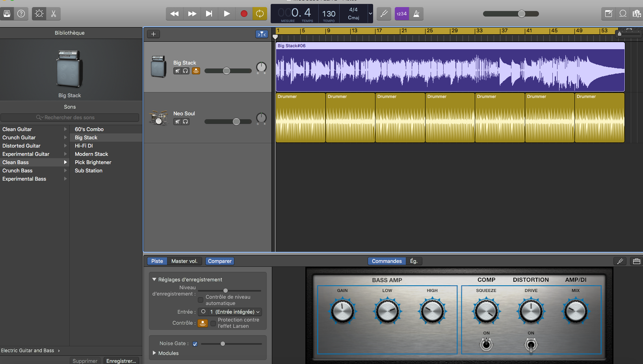643x364 pixels.
Task: Mute the Big Stack track
Action: (x=177, y=71)
